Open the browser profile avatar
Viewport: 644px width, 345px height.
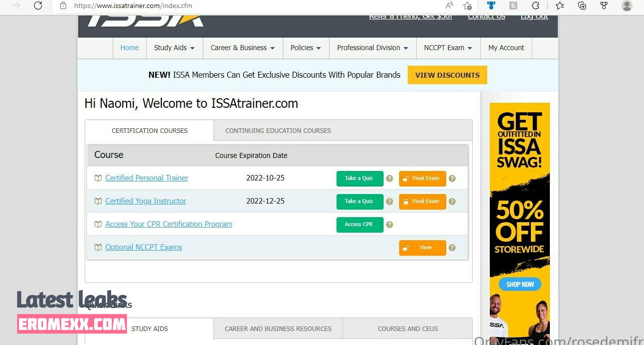tap(626, 6)
